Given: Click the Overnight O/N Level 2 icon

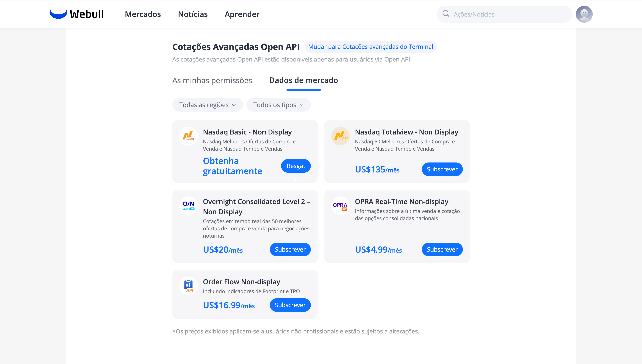Looking at the screenshot, I should pyautogui.click(x=188, y=206).
